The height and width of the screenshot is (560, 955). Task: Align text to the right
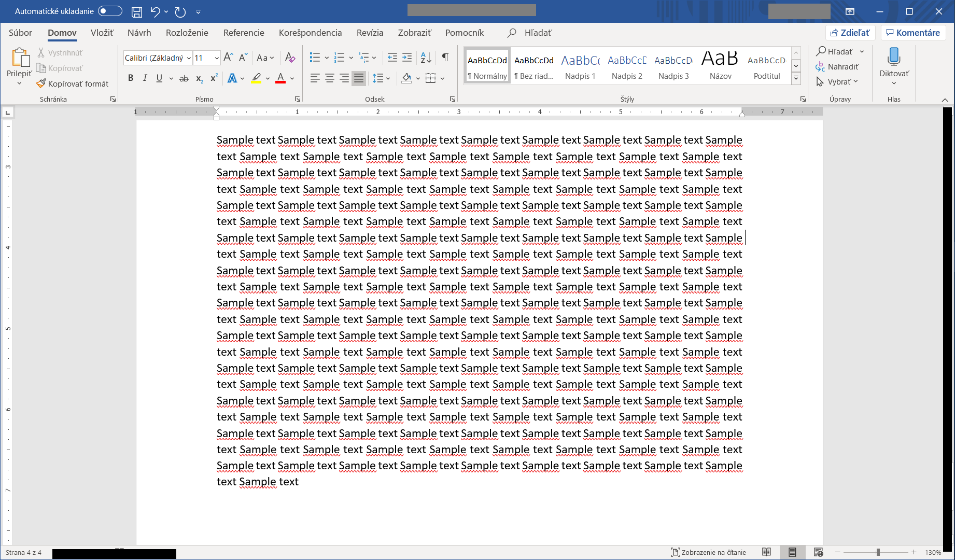344,78
